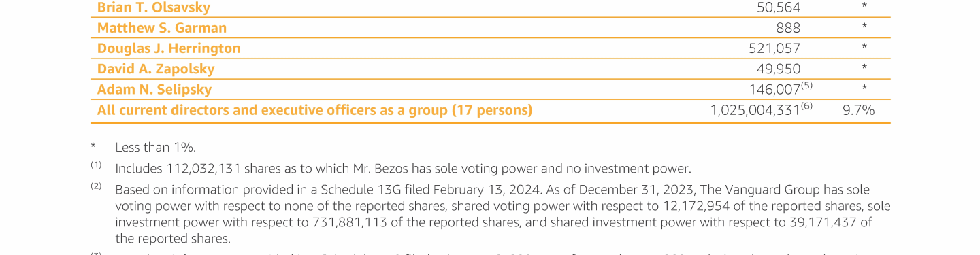The image size is (980, 255).
Task: Click the 9.7% ownership percentage
Action: pos(859,110)
